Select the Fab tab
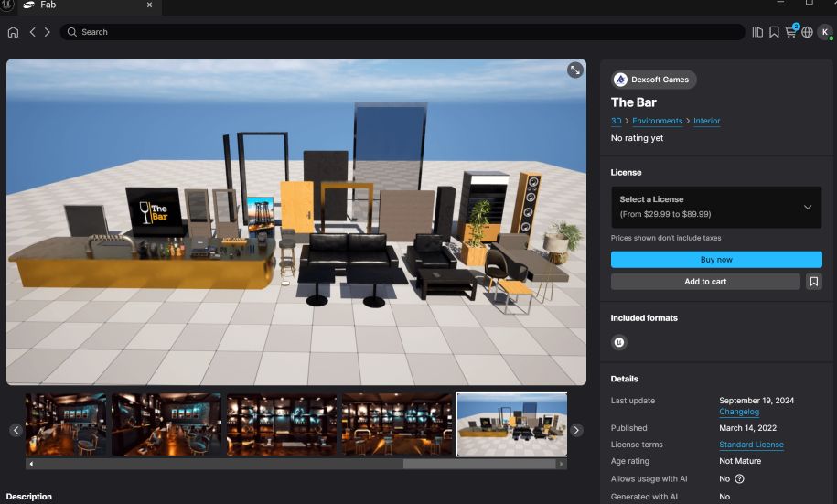The image size is (837, 504). 89,5
